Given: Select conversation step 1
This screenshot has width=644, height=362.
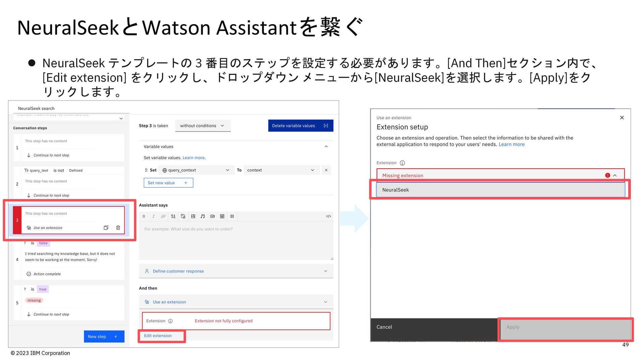Looking at the screenshot, I should [69, 148].
